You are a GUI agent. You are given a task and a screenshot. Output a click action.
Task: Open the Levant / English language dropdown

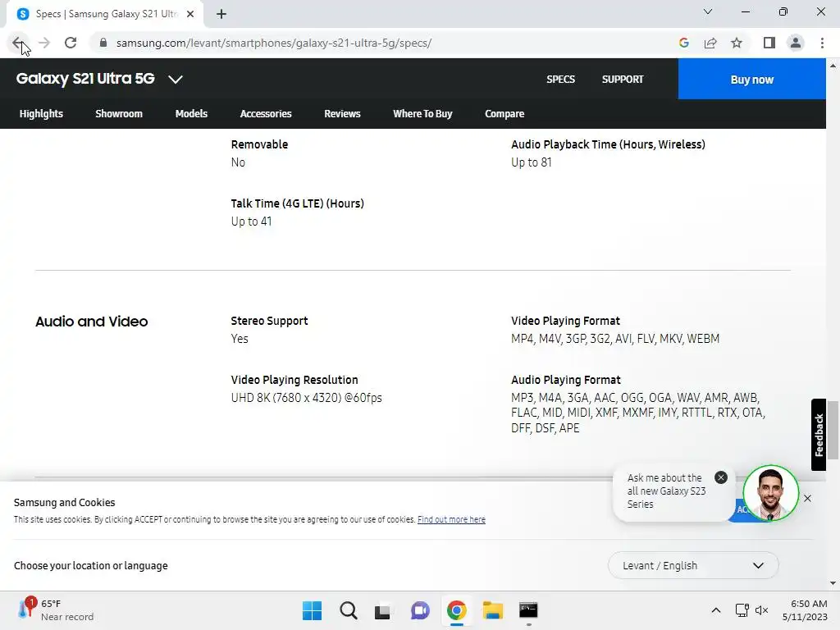tap(693, 565)
